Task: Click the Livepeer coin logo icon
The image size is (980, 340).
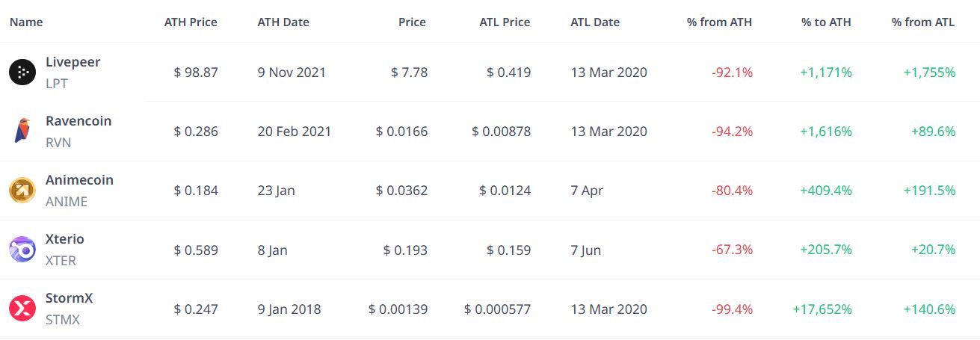Action: click(22, 72)
